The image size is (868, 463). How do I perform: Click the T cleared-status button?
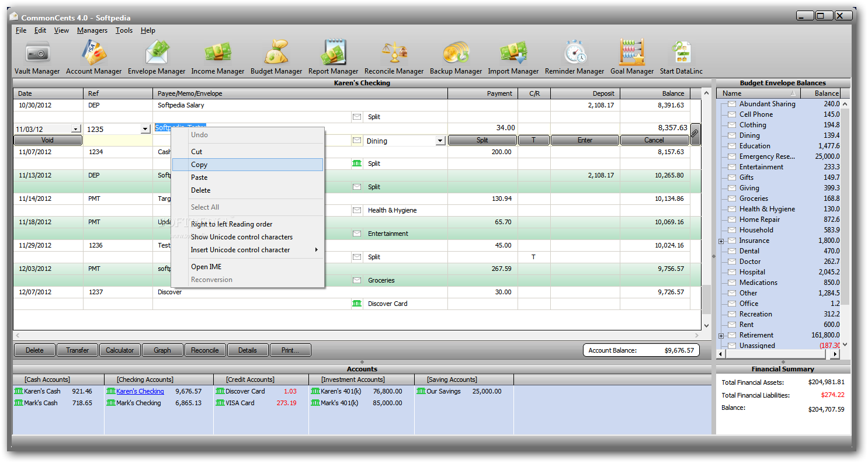click(x=534, y=140)
